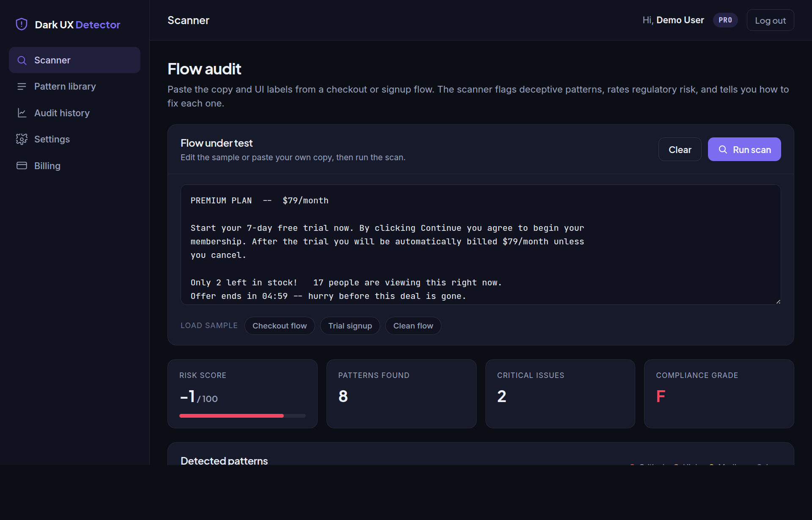
Task: Open the Scanner page in sidebar
Action: point(74,60)
